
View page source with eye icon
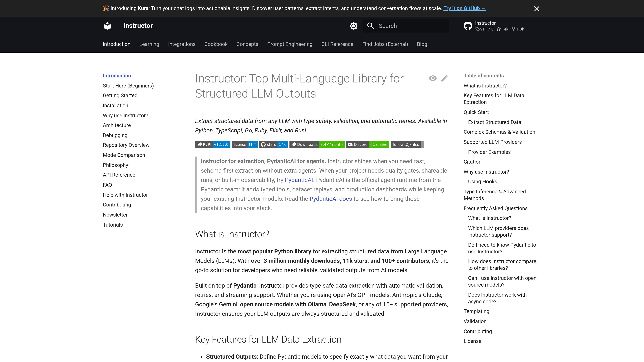[433, 78]
